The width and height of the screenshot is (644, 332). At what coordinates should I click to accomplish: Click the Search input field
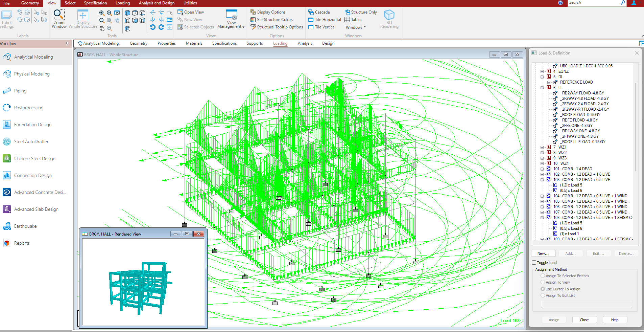point(594,3)
